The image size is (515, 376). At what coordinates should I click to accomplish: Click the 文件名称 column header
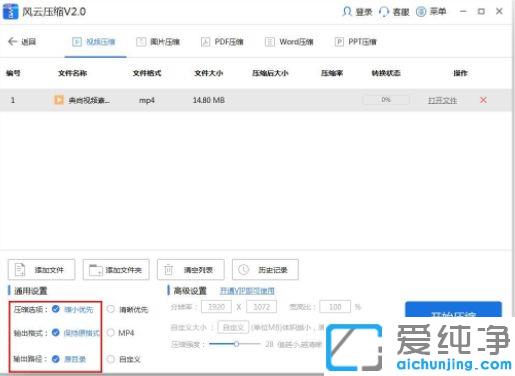pyautogui.click(x=72, y=73)
